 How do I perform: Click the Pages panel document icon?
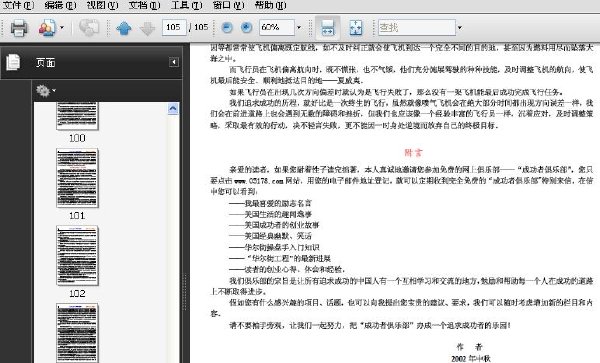pyautogui.click(x=13, y=62)
